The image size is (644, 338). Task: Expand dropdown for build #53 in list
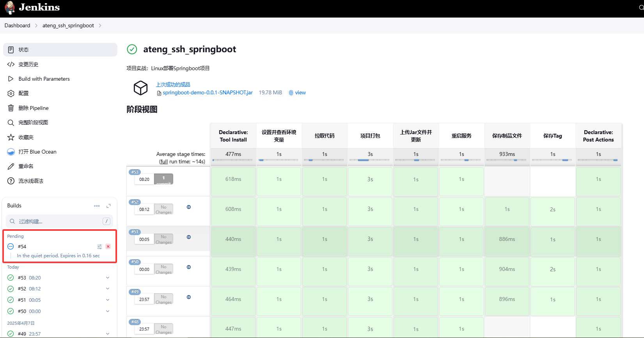pyautogui.click(x=108, y=278)
